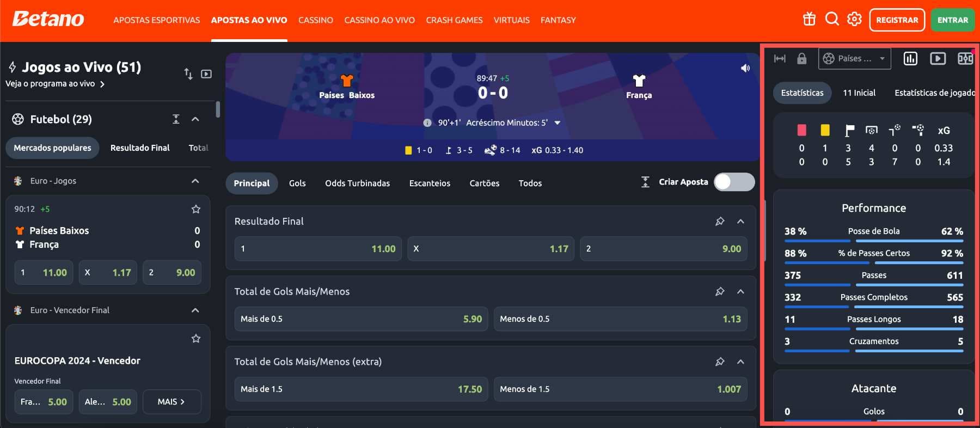980x428 pixels.
Task: Bet on Menos de 1.5 at 1.007
Action: tap(620, 389)
